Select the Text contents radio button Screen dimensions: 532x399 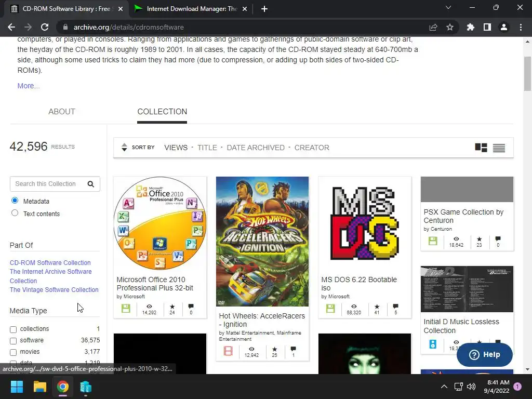coord(15,213)
